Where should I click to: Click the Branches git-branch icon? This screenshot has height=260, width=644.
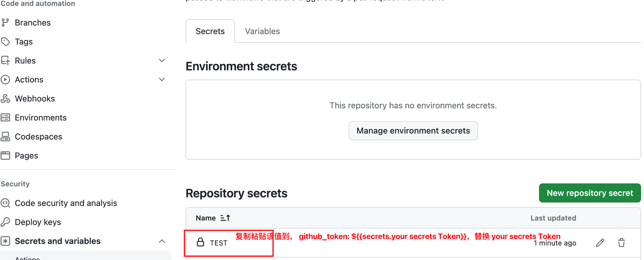5,23
